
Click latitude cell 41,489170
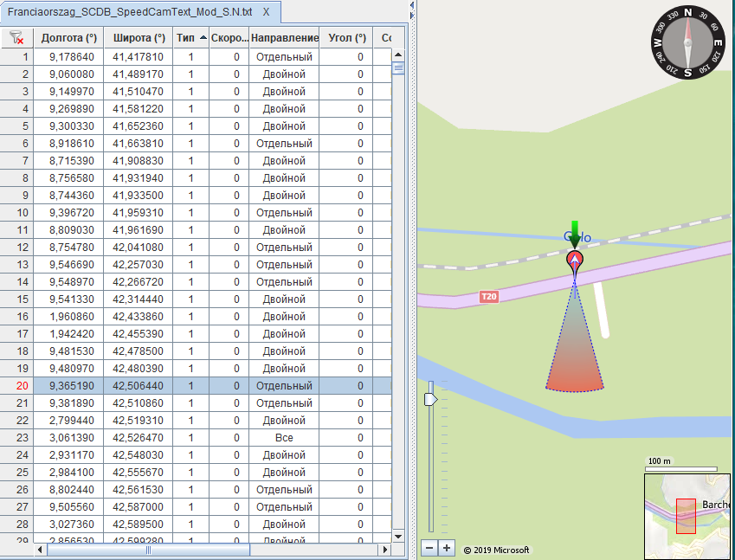139,74
